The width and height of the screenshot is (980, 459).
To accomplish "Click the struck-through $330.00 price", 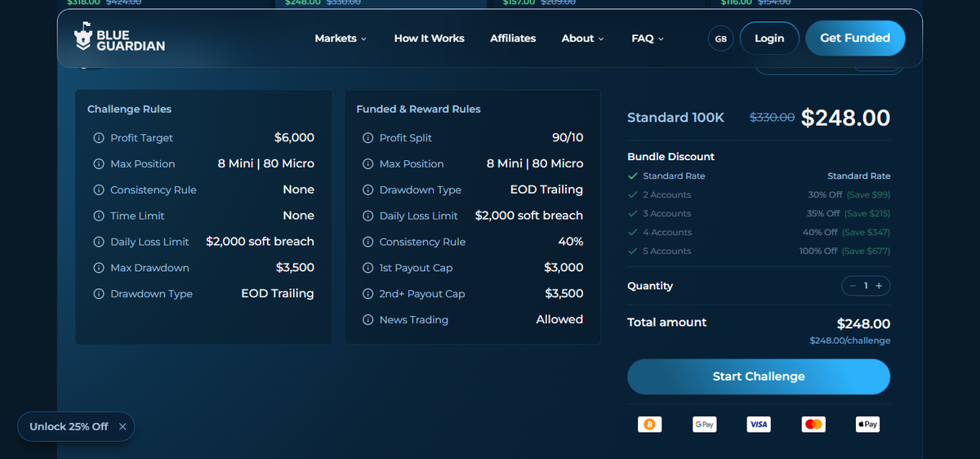I will tap(772, 118).
